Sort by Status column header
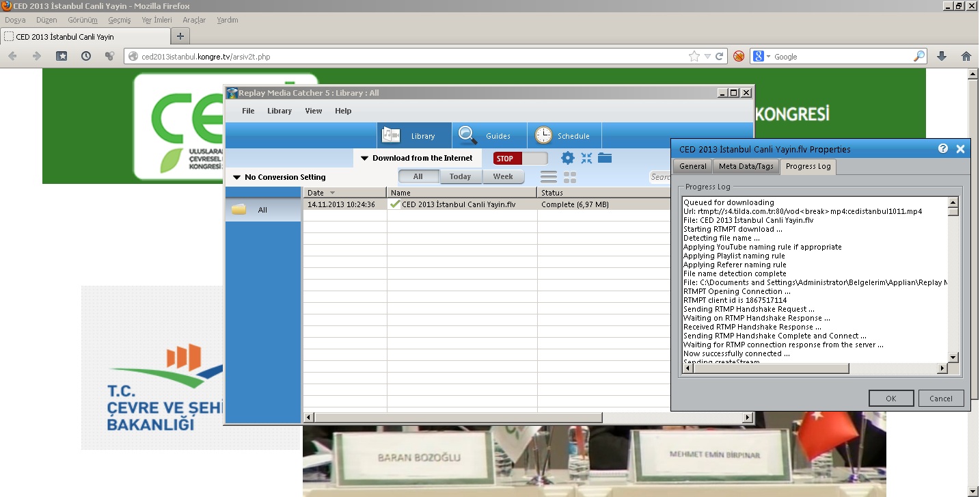Image resolution: width=980 pixels, height=497 pixels. [x=604, y=193]
